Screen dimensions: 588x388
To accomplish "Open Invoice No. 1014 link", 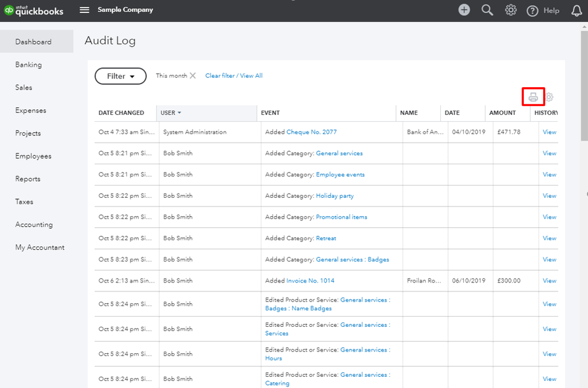I will click(x=310, y=281).
